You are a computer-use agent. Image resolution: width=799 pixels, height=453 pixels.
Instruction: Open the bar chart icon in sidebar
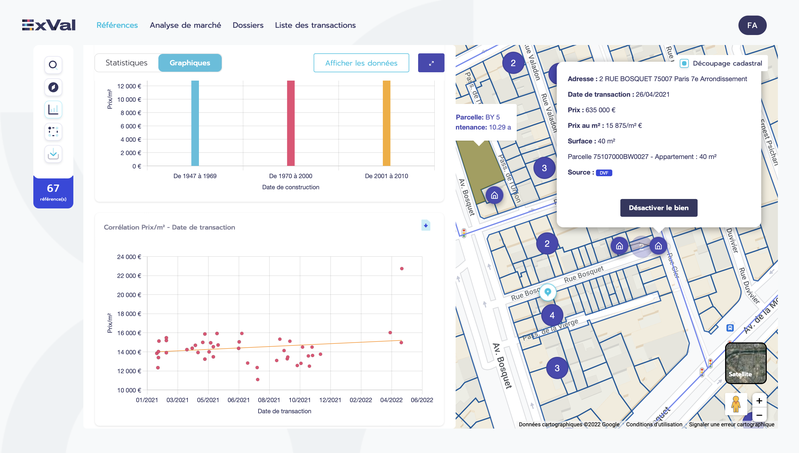tap(53, 110)
